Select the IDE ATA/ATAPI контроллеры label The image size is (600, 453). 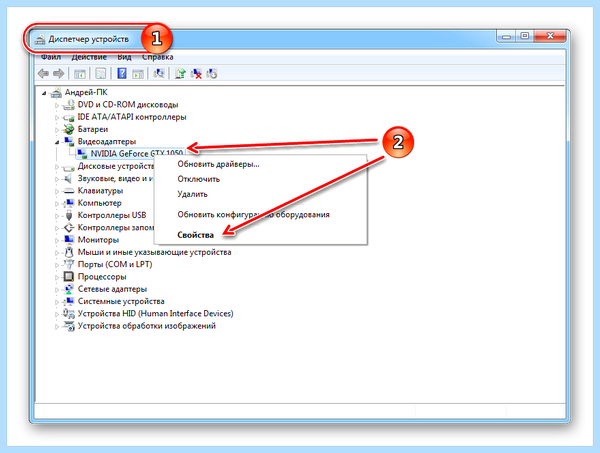coord(132,117)
